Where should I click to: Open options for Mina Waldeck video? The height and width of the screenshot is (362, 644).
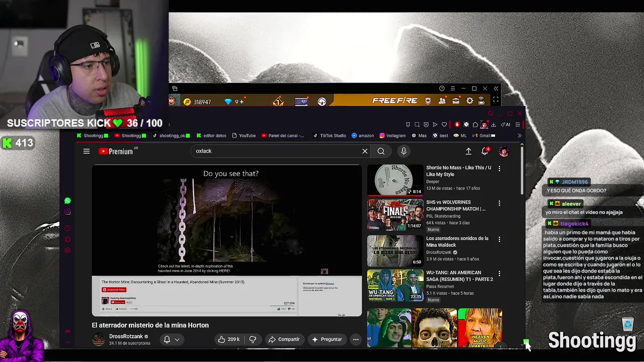(x=499, y=239)
